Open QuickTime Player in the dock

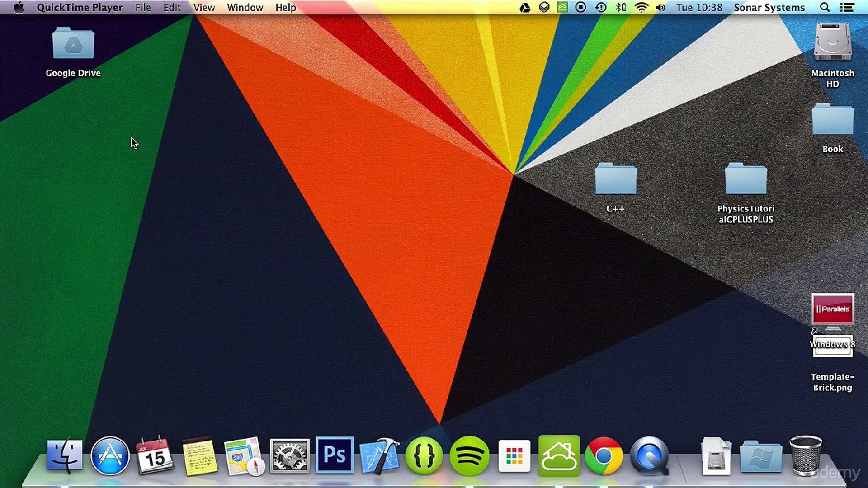(x=649, y=455)
